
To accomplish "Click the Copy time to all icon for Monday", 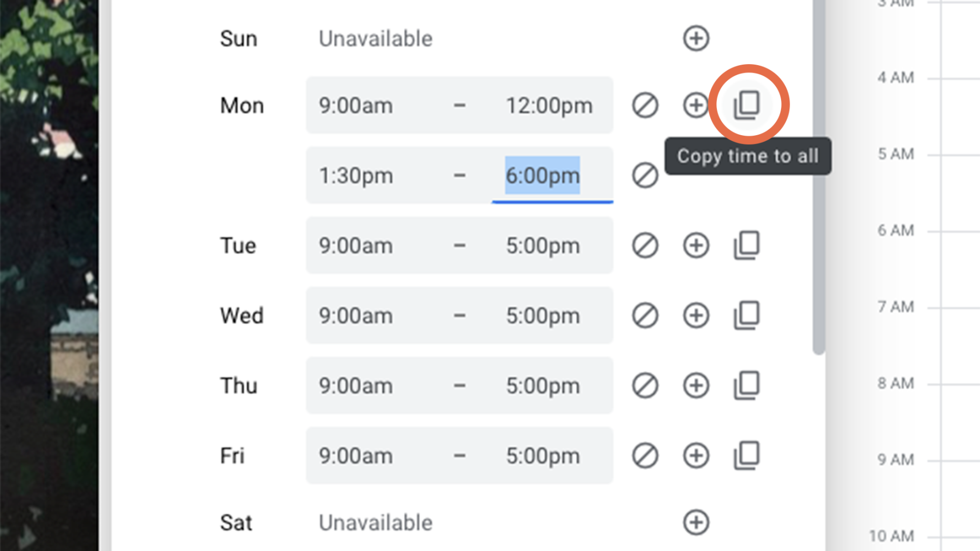I will click(x=747, y=105).
